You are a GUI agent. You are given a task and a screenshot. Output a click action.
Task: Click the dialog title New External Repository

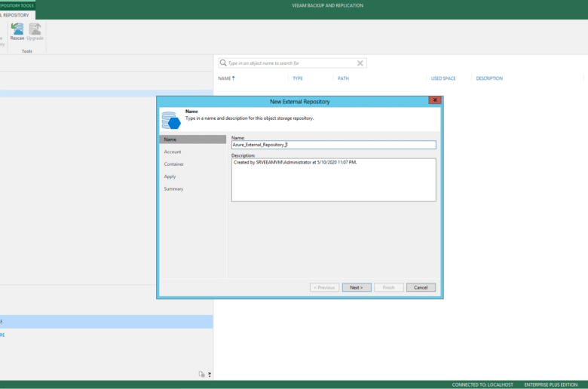point(300,102)
